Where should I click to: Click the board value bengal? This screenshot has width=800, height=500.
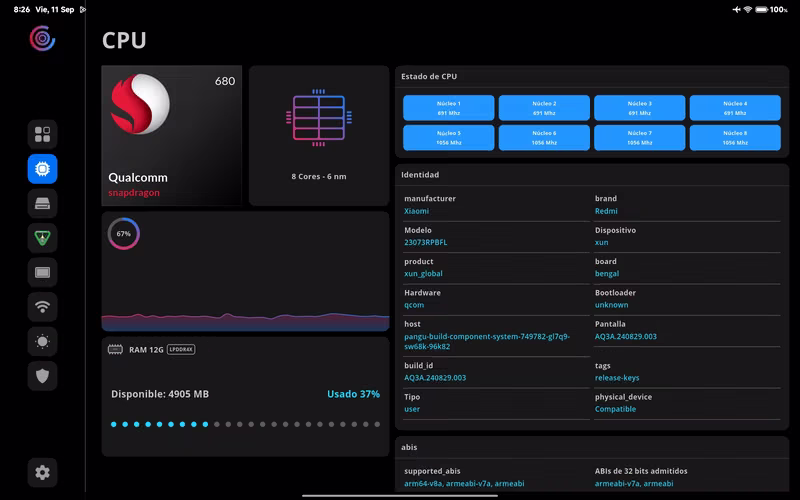tap(607, 273)
